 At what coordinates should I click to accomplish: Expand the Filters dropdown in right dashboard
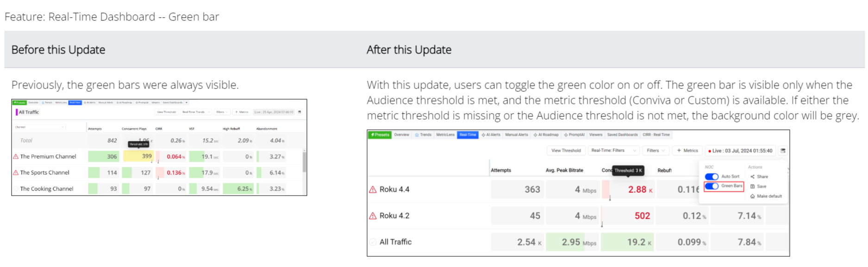pos(656,151)
